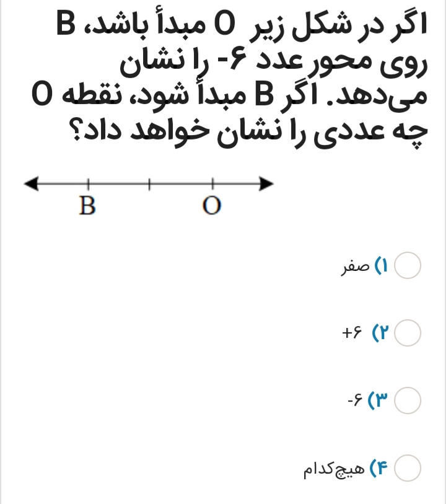Click the Persian question text paragraph
The height and width of the screenshot is (504, 446).
(223, 74)
